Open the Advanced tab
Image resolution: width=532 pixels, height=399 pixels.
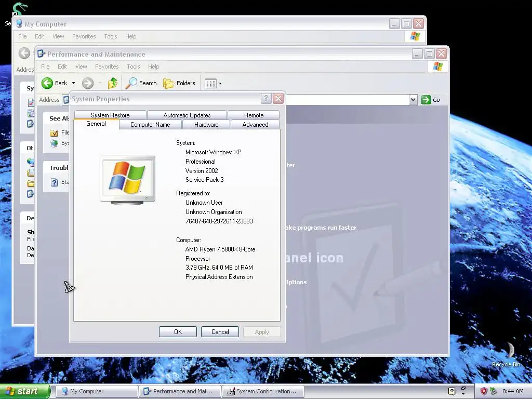(255, 125)
